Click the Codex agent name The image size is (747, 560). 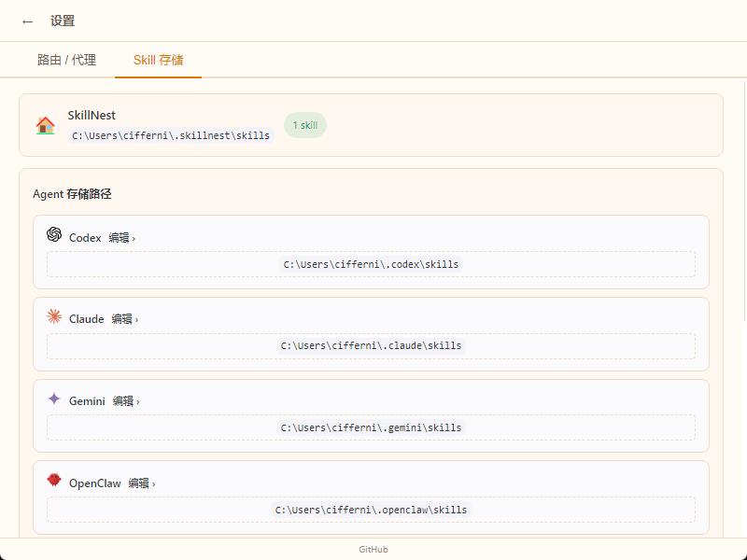point(85,238)
